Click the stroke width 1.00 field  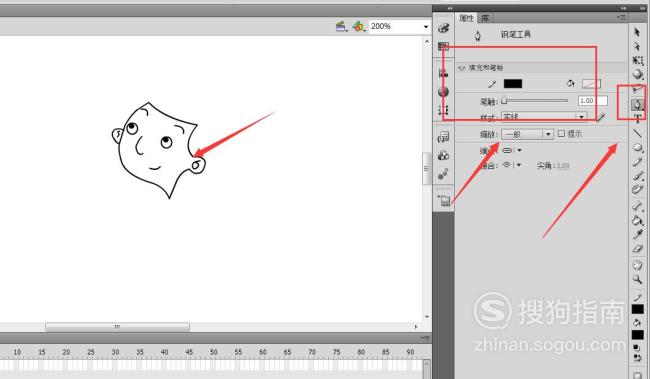tap(593, 100)
